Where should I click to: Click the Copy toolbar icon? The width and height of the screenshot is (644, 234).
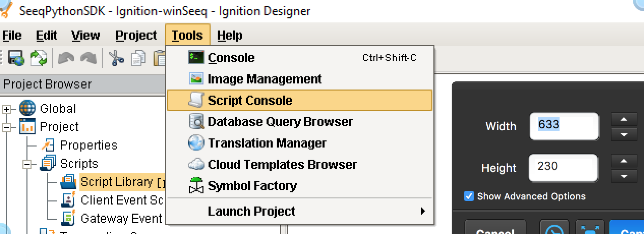(x=138, y=58)
